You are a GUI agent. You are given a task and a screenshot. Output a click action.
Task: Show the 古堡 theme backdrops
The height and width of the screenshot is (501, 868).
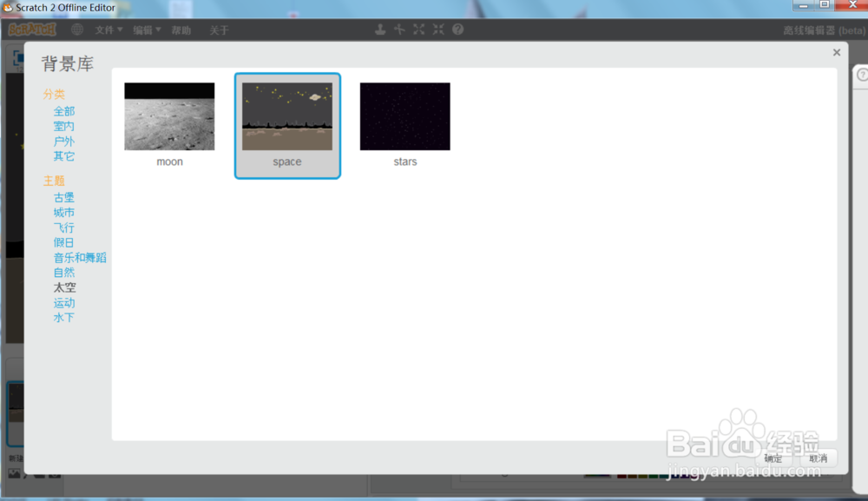[64, 198]
